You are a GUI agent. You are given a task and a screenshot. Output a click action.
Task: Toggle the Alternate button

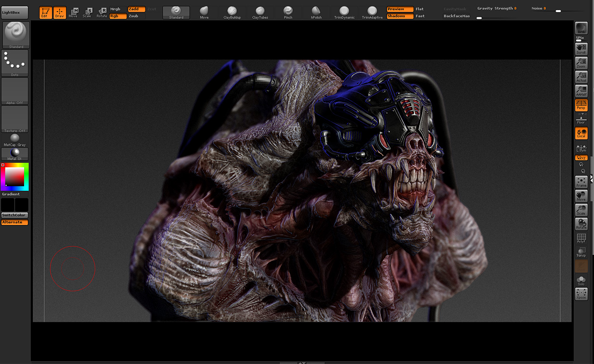pos(14,223)
